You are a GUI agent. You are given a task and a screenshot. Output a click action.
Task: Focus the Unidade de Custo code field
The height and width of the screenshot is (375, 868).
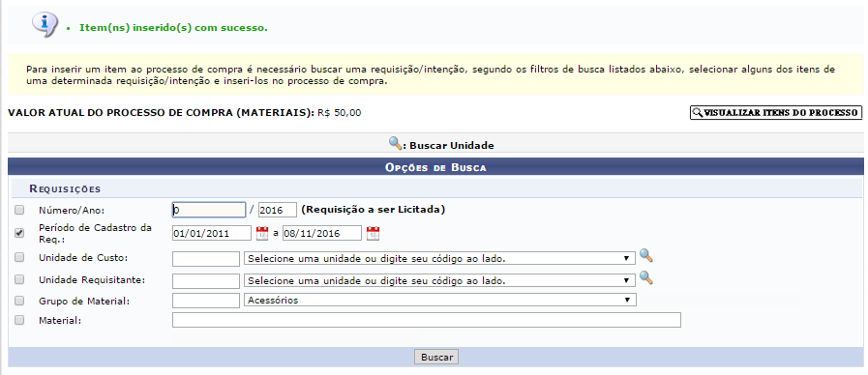tap(206, 259)
